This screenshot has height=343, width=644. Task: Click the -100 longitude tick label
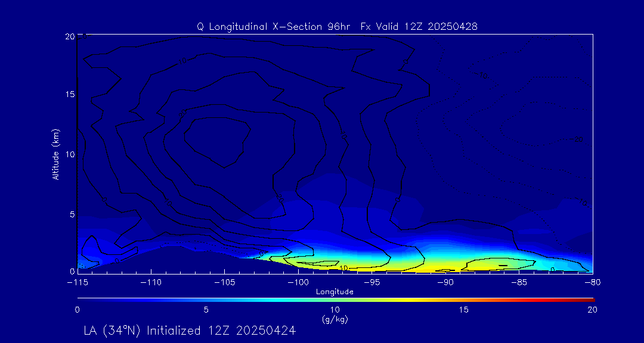[298, 283]
